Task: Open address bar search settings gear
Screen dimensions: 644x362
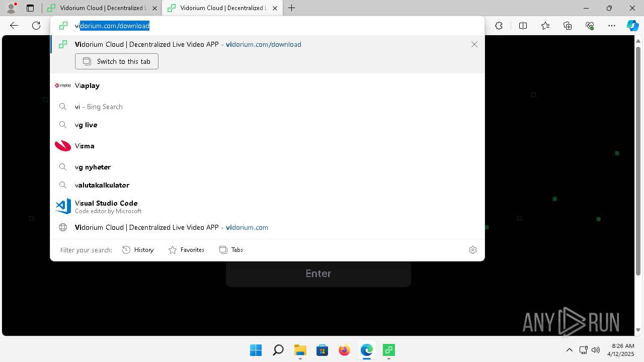Action: pos(473,250)
